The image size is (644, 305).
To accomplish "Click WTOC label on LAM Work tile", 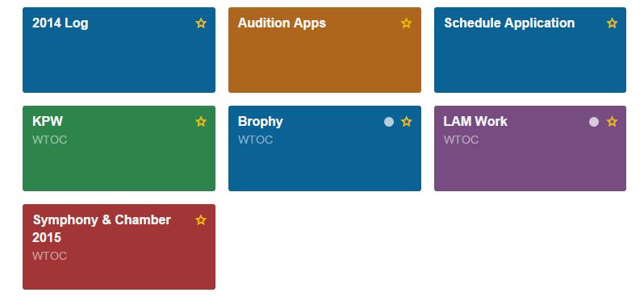I will coord(461,140).
